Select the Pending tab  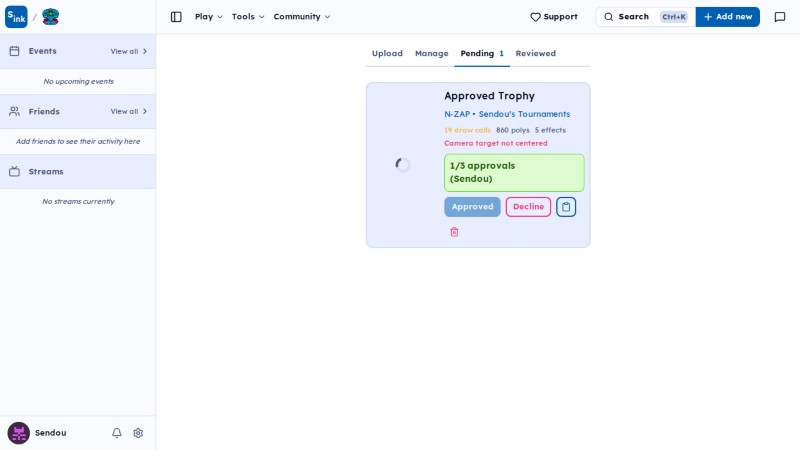click(482, 54)
